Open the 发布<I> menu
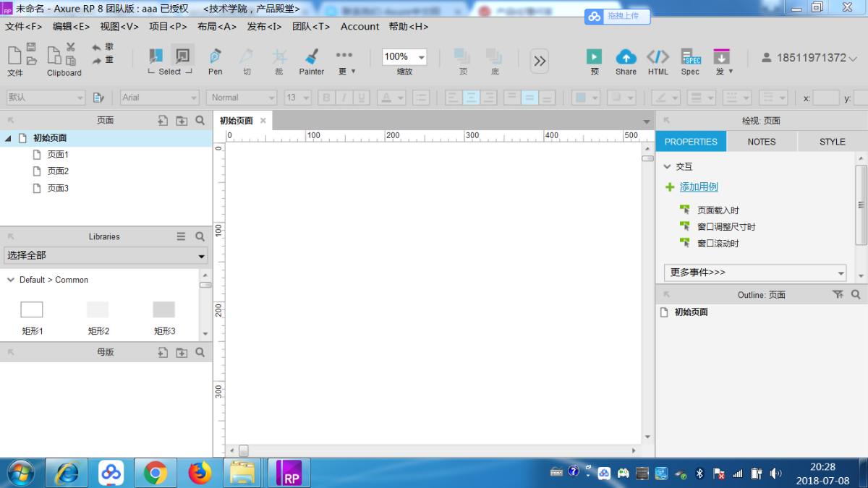Image resolution: width=868 pixels, height=488 pixels. [265, 27]
